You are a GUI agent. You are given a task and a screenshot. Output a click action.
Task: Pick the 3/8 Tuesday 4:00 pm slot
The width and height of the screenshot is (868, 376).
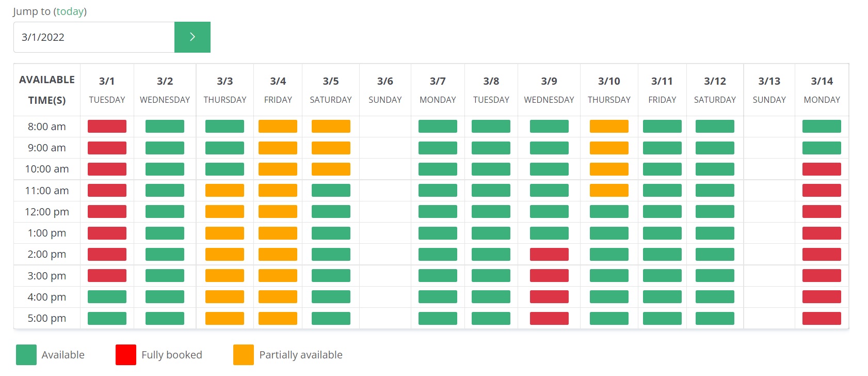tap(491, 297)
